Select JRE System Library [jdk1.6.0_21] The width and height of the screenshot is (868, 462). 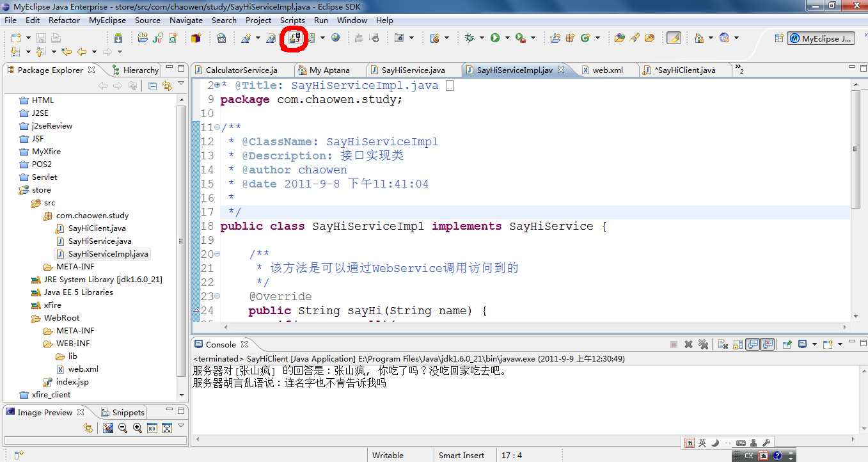point(103,280)
